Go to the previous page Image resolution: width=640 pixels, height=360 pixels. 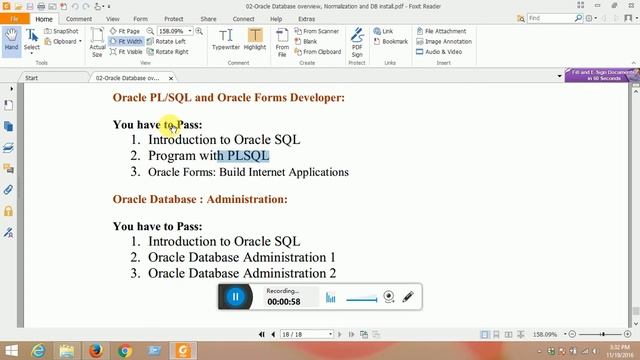click(x=273, y=334)
